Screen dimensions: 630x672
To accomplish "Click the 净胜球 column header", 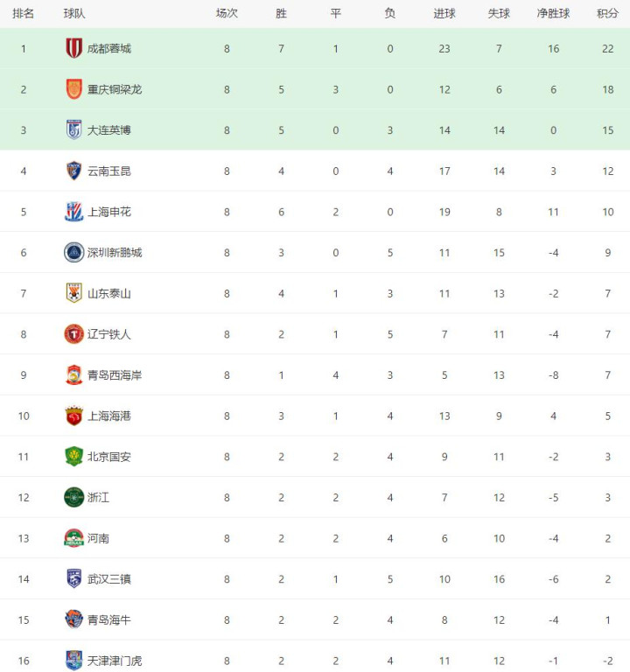I will tap(553, 13).
